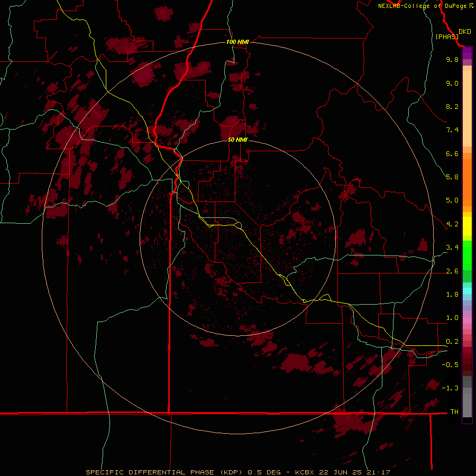Pick the cyan segment of the color bar
The image size is (476, 476).
467,290
